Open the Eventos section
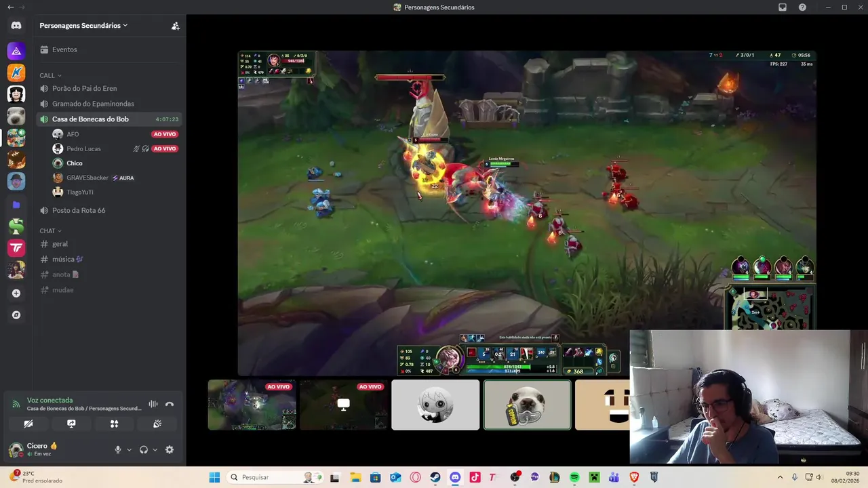The width and height of the screenshot is (868, 488). coord(108,49)
